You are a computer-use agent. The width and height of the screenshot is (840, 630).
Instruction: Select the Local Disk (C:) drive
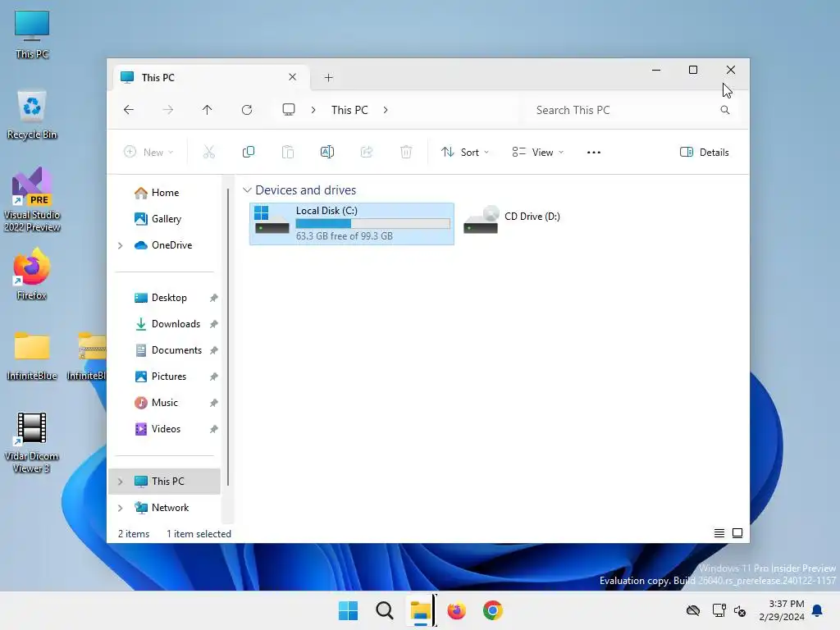click(x=351, y=224)
